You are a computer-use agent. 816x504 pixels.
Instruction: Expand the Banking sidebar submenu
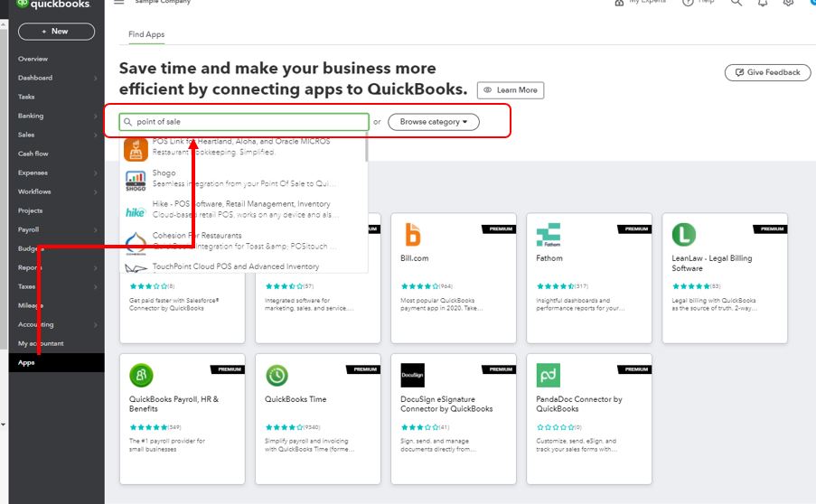click(95, 116)
